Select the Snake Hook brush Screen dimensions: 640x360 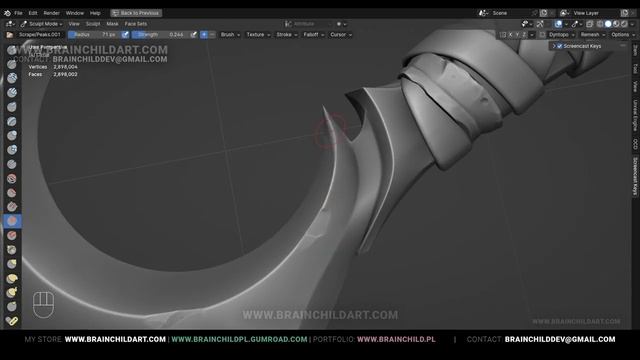pyautogui.click(x=12, y=293)
